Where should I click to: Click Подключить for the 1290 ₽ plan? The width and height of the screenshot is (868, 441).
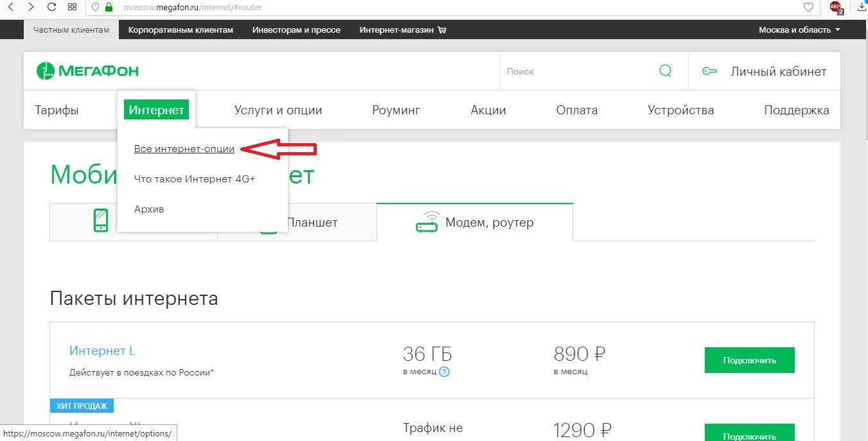tap(750, 433)
